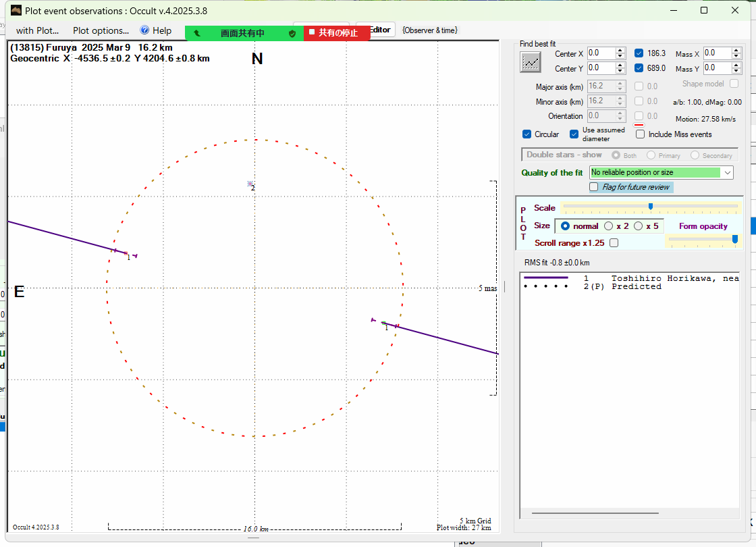The width and height of the screenshot is (756, 547).
Task: Click the Help question mark icon
Action: point(144,30)
